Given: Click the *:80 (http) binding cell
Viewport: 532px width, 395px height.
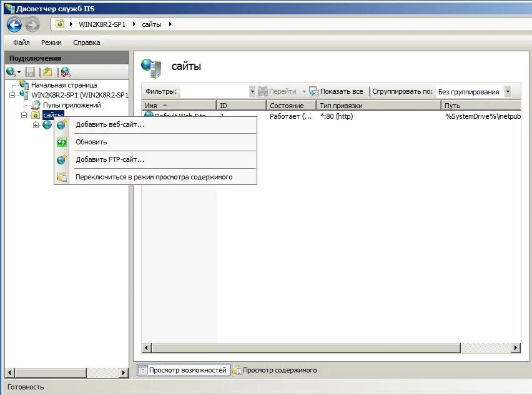Looking at the screenshot, I should point(337,116).
